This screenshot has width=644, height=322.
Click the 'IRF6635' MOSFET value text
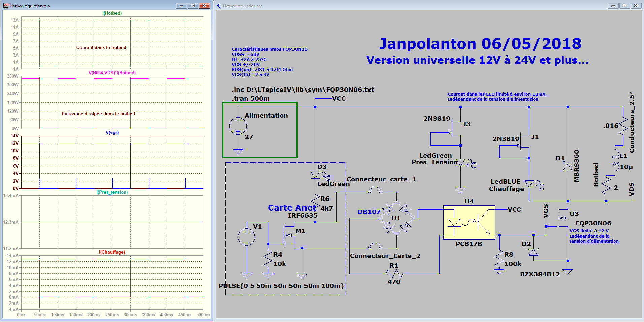click(302, 216)
